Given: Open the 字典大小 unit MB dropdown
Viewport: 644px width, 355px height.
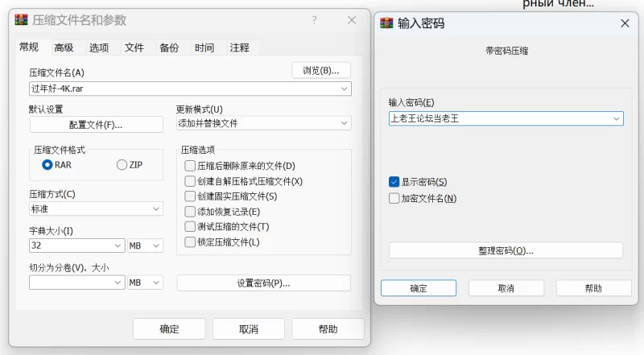Looking at the screenshot, I should [x=155, y=245].
